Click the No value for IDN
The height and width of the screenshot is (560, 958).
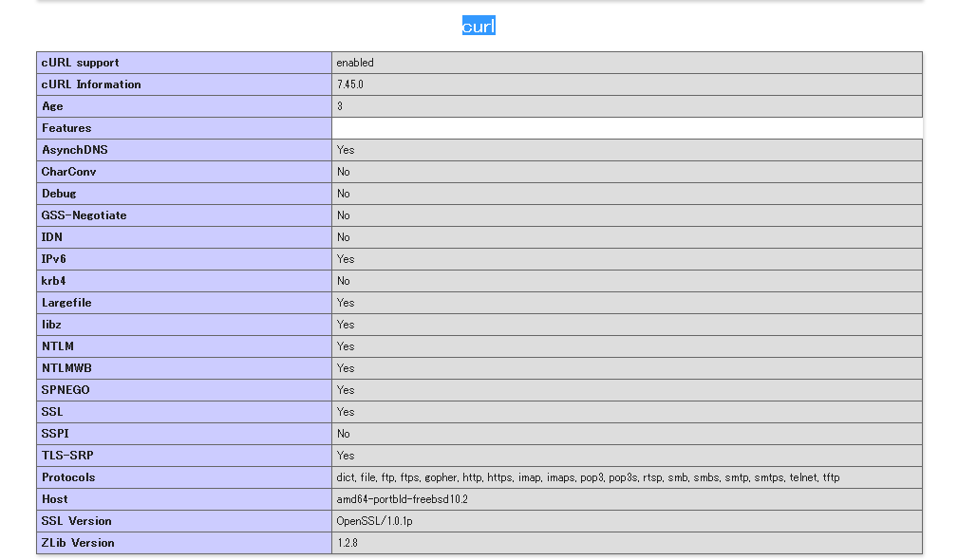[344, 237]
